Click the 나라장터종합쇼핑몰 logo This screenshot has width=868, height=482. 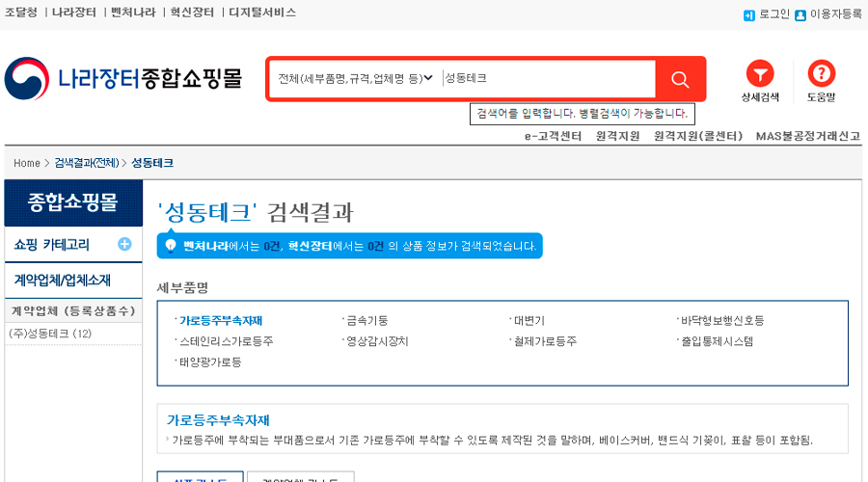tap(123, 79)
